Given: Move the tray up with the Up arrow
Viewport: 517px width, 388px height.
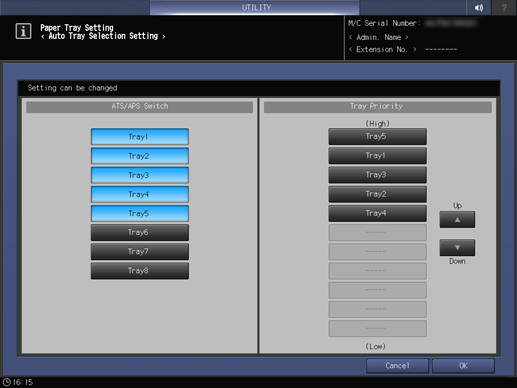Looking at the screenshot, I should tap(457, 220).
